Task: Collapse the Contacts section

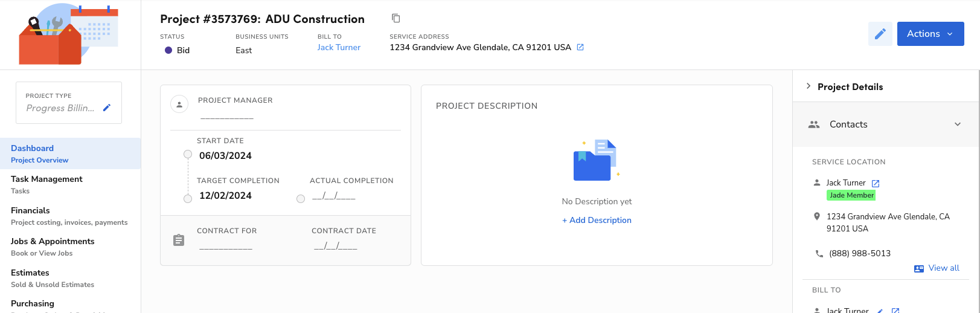Action: tap(957, 124)
